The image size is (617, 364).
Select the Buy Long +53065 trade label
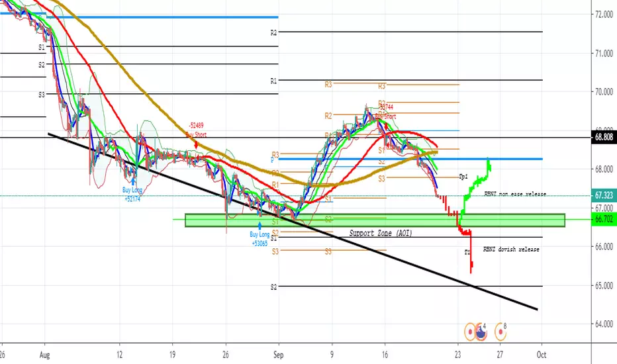coord(260,239)
